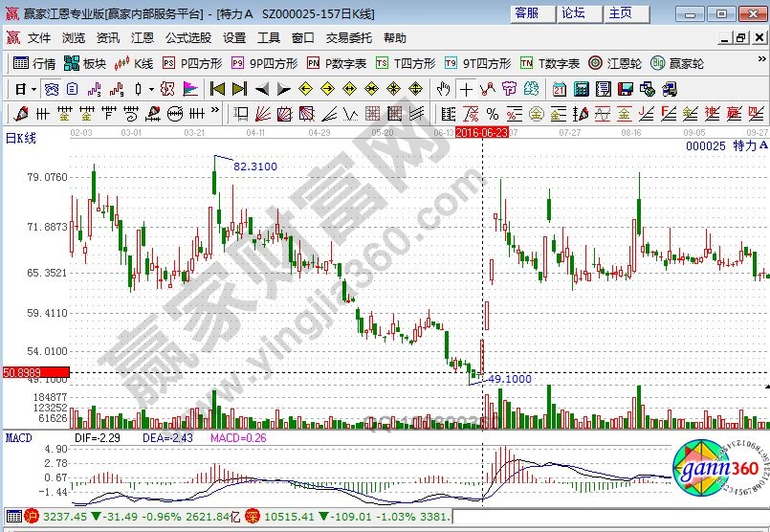
Task: Expand the 日 period dropdown arrow
Action: click(x=33, y=89)
